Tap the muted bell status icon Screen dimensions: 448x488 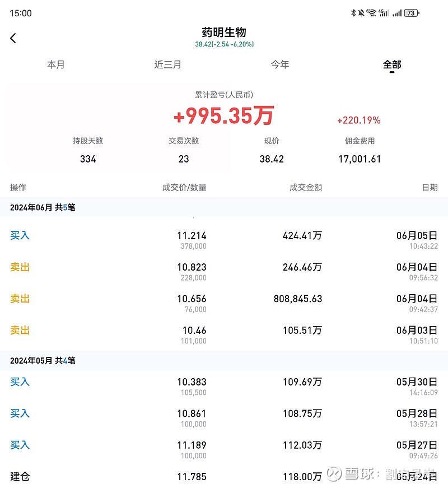tap(361, 13)
